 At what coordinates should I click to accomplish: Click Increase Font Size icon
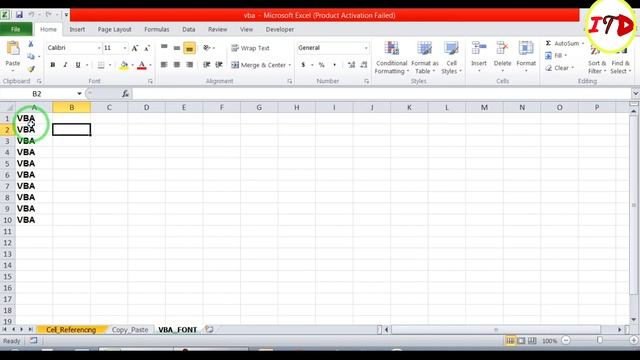click(135, 48)
